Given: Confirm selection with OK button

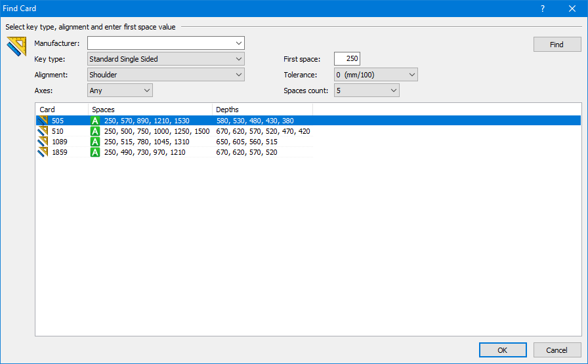Looking at the screenshot, I should (503, 350).
